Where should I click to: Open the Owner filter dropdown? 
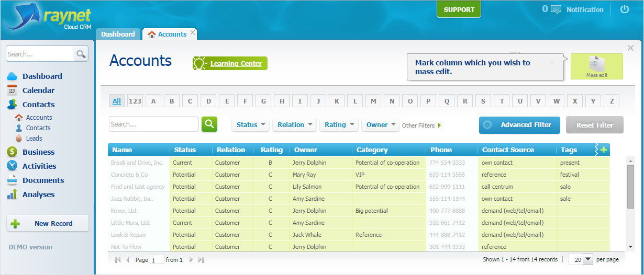(381, 124)
